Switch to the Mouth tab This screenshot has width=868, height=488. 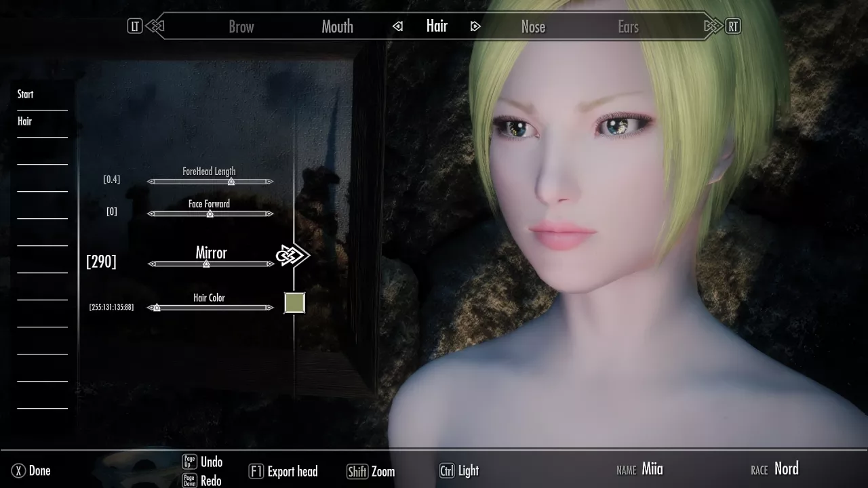pyautogui.click(x=337, y=27)
